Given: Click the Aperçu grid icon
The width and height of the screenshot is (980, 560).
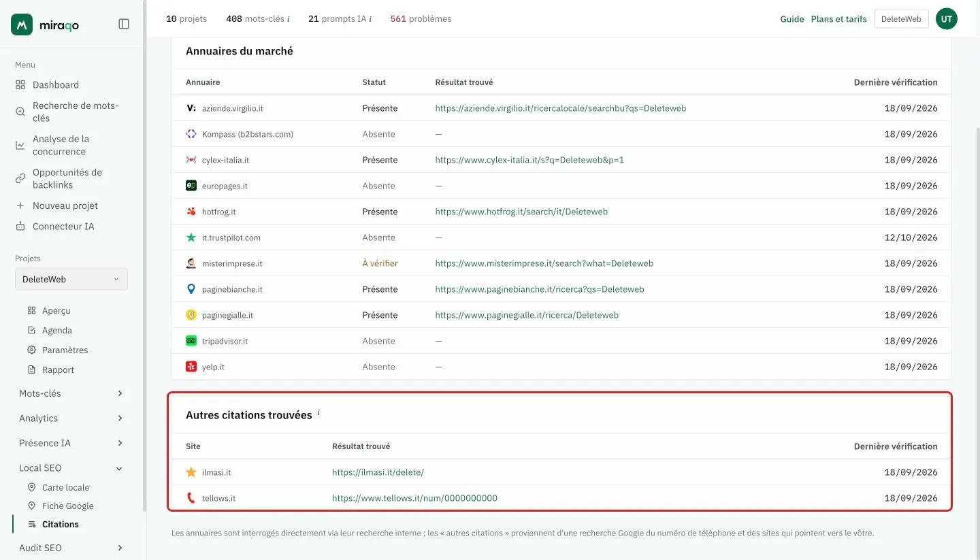Looking at the screenshot, I should tap(31, 310).
